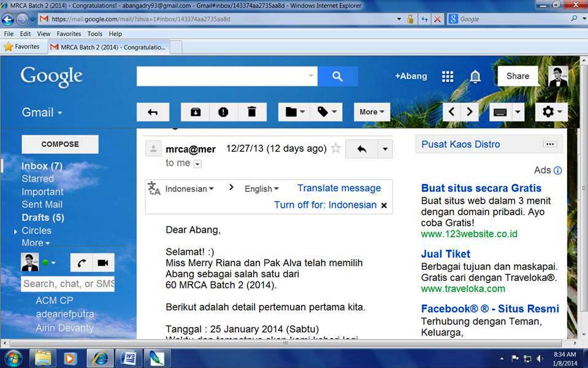Open chat status dropdown with green dot
Viewport: 588px width, 368px height.
click(x=49, y=263)
